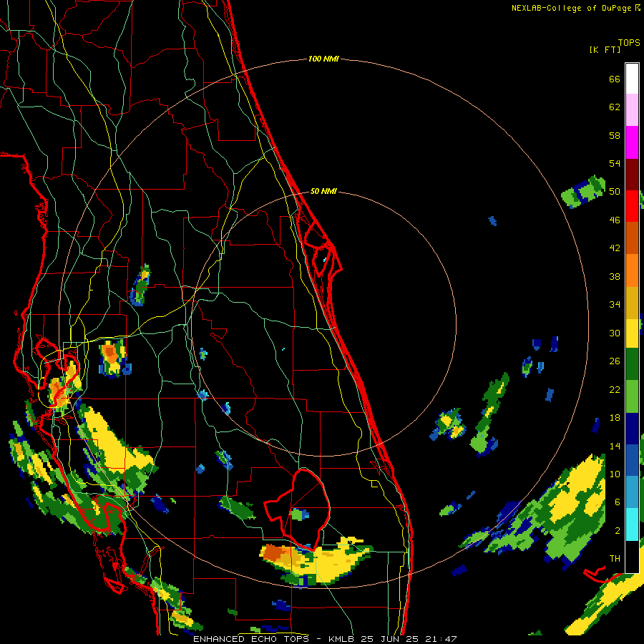Pick the light orange legend swatch

[x=632, y=270]
